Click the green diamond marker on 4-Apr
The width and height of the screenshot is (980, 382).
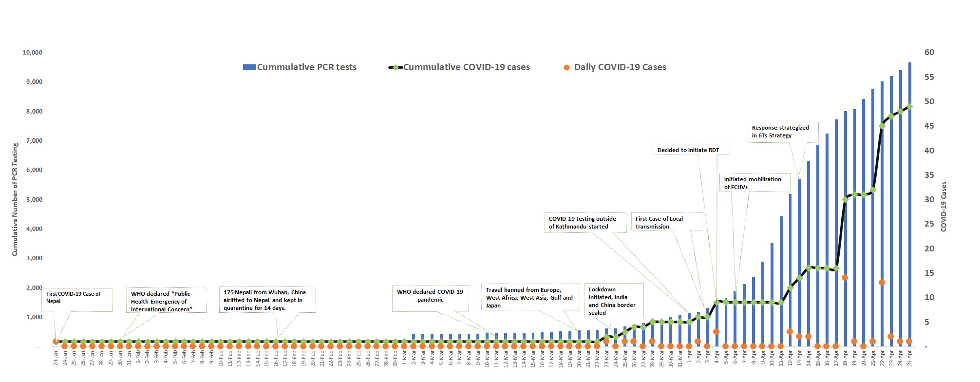click(716, 302)
